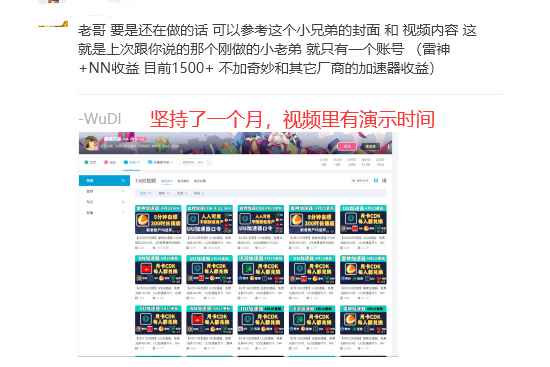
Task: Open second video thumbnail in third row
Action: tap(209, 320)
